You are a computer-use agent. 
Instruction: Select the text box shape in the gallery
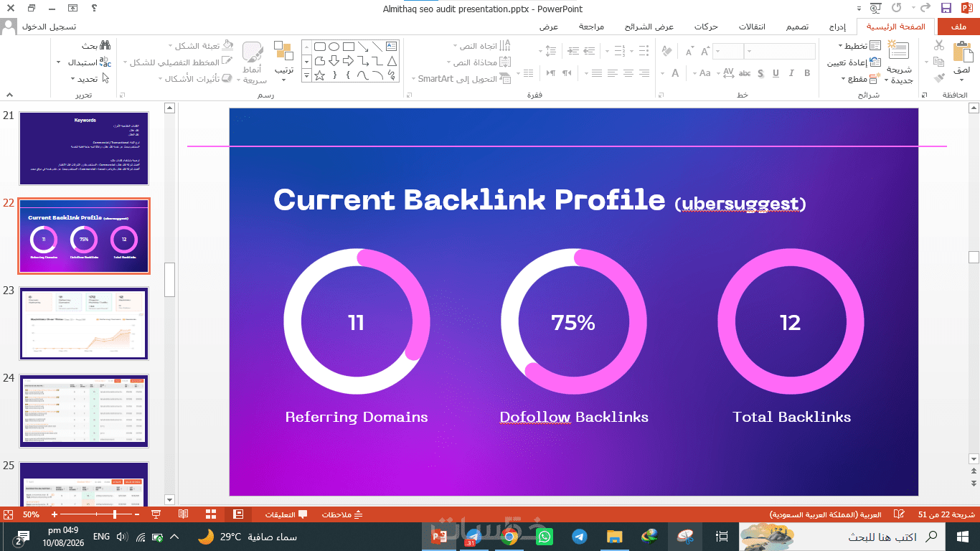(x=391, y=46)
